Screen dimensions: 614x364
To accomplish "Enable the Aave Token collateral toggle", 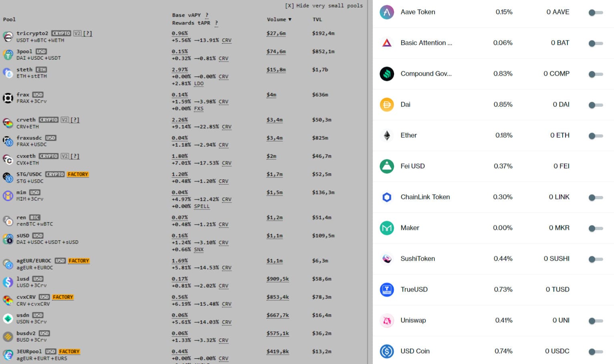I will pyautogui.click(x=596, y=12).
